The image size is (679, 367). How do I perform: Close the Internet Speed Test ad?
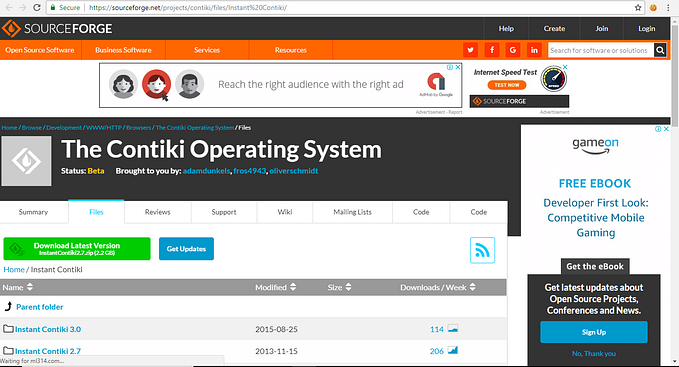565,67
